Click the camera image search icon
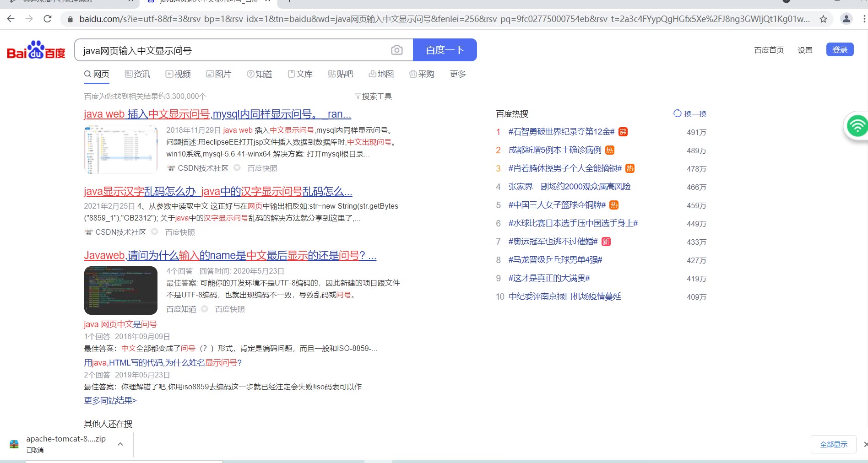This screenshot has width=868, height=463. coord(396,50)
